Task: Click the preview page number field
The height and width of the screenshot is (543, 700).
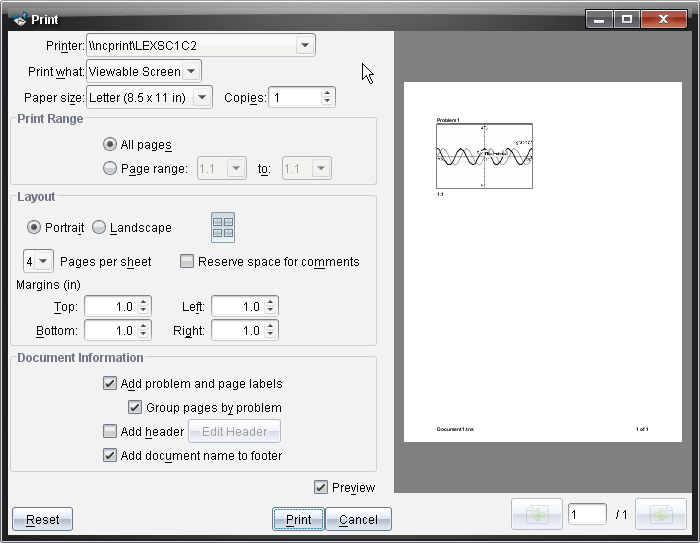Action: click(587, 514)
